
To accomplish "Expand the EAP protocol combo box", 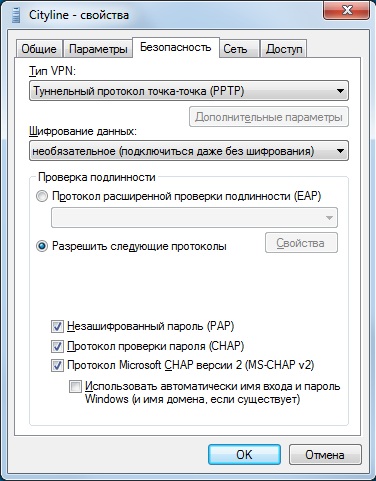I will tap(194, 218).
